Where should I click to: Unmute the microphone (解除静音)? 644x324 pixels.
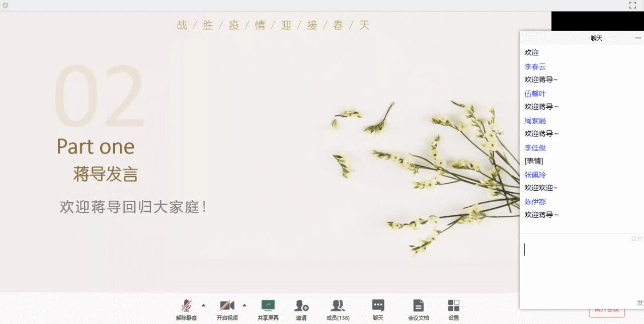(187, 306)
